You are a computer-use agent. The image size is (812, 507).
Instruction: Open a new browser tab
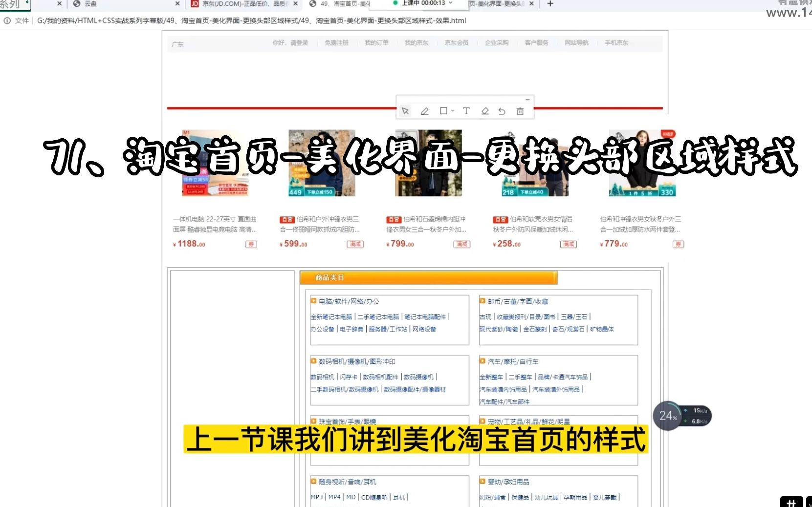(x=550, y=3)
